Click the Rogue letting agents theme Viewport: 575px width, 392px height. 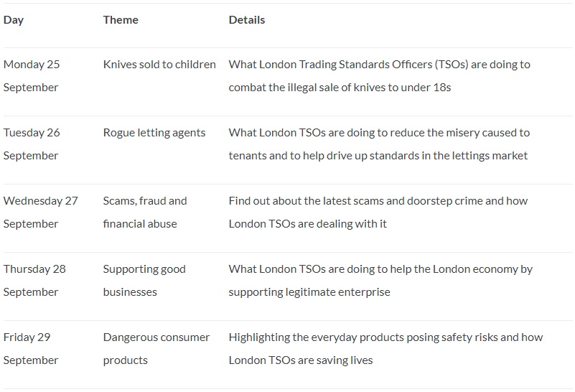pos(154,133)
